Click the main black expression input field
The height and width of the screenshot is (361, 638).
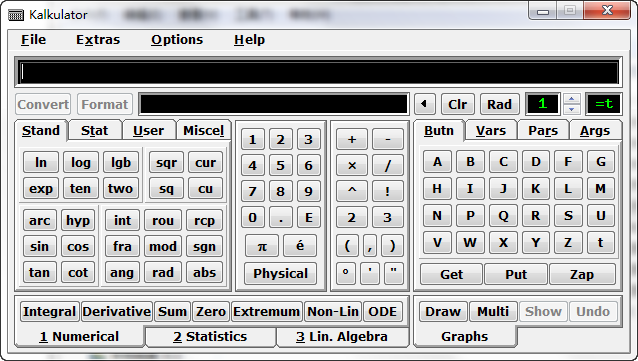pyautogui.click(x=318, y=72)
